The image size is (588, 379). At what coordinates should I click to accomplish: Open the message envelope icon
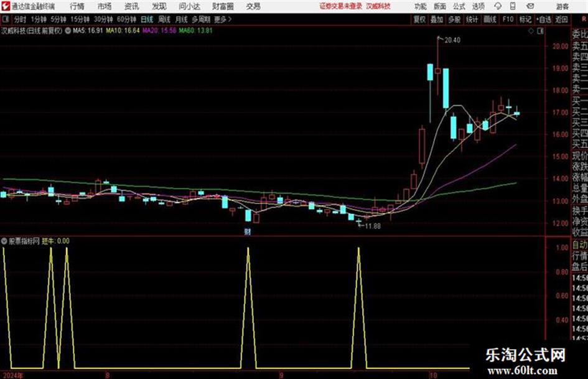(530, 6)
